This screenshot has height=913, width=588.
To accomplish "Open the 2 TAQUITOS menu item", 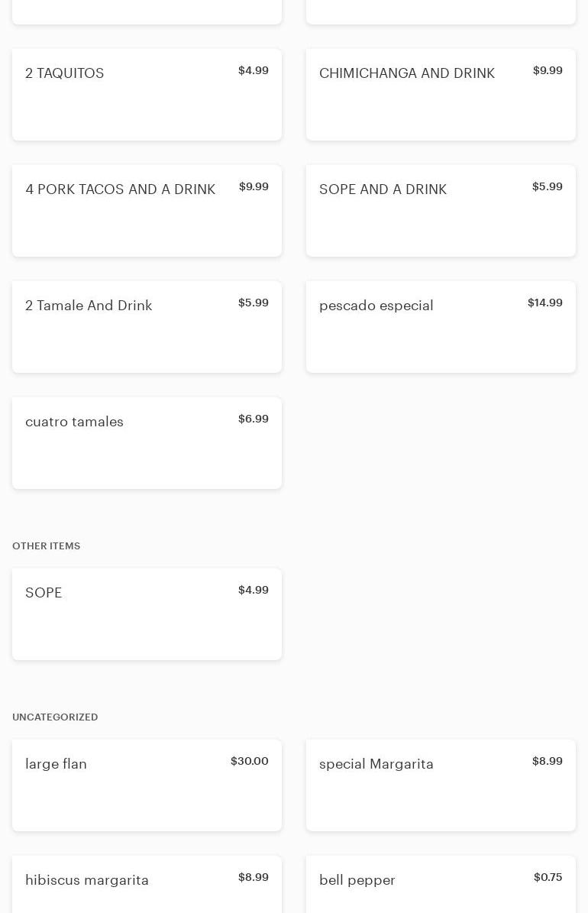I will (147, 95).
